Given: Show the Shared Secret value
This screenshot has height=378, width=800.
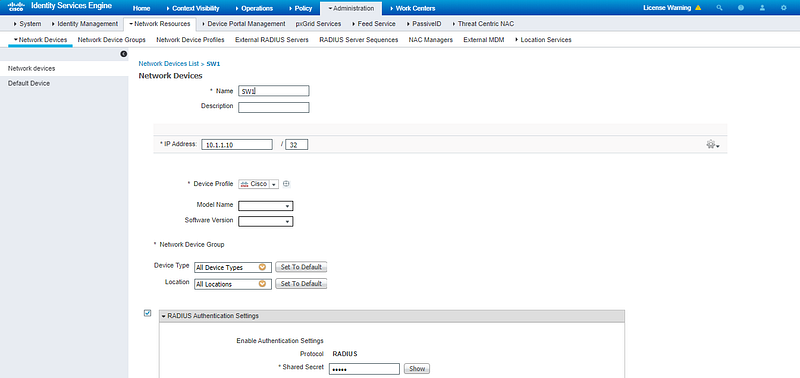Looking at the screenshot, I should point(417,368).
